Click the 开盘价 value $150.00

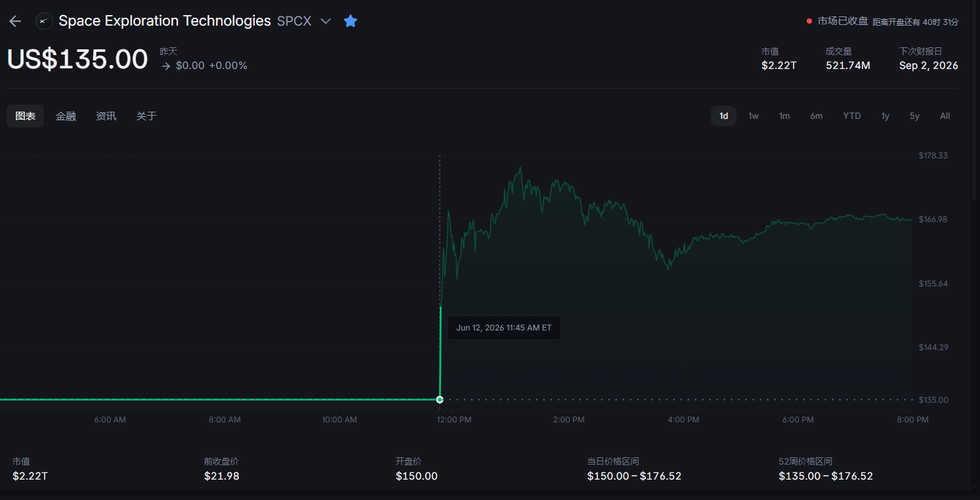pyautogui.click(x=417, y=476)
